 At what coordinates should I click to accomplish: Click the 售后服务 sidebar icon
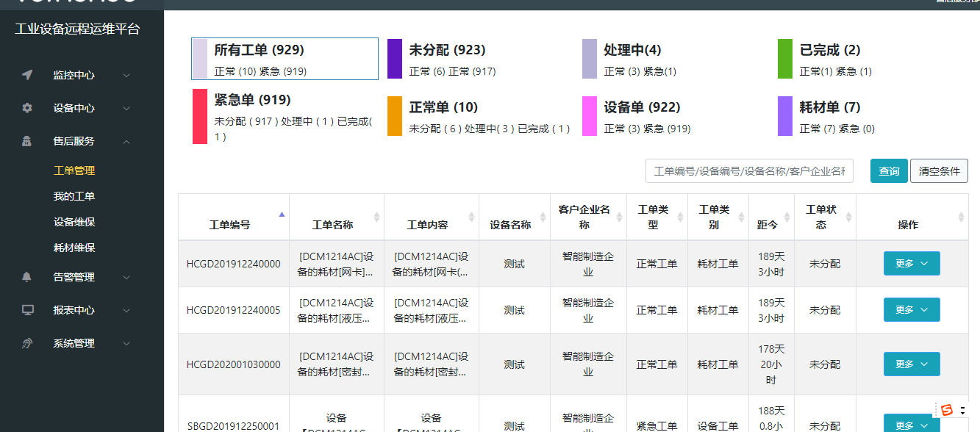27,141
